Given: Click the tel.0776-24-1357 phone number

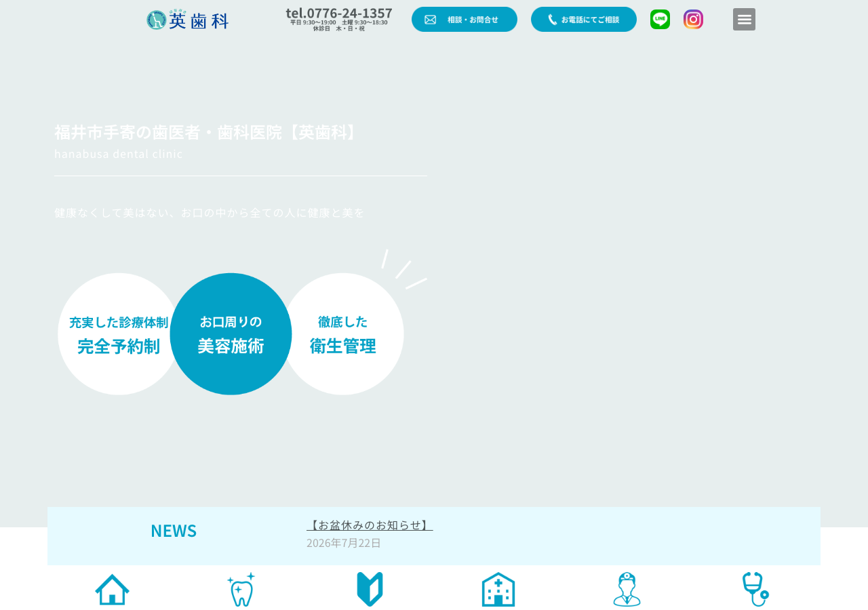Looking at the screenshot, I should [339, 14].
